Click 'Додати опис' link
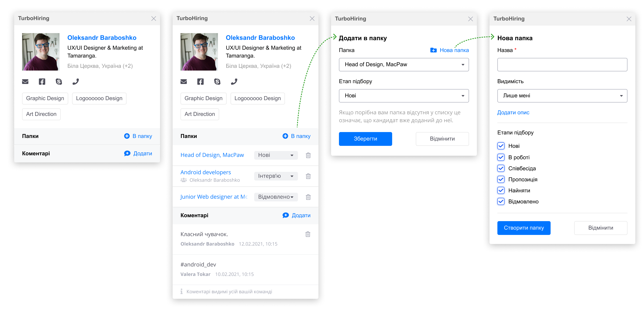 [513, 113]
